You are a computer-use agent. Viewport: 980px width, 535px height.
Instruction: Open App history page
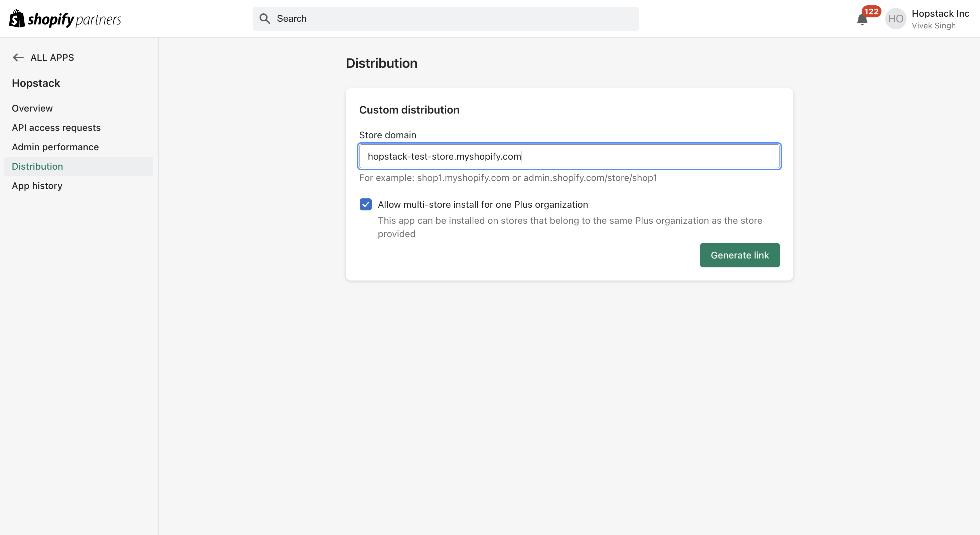tap(37, 186)
